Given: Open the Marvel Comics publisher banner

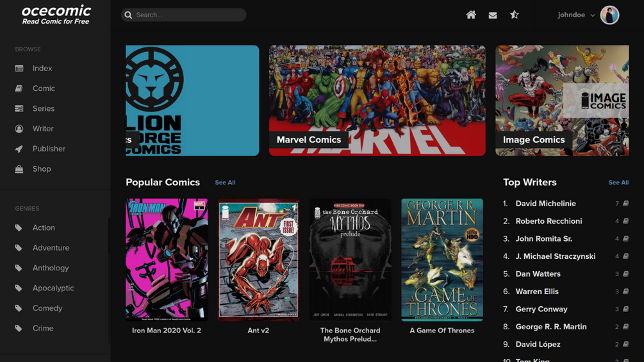Looking at the screenshot, I should coord(377,100).
